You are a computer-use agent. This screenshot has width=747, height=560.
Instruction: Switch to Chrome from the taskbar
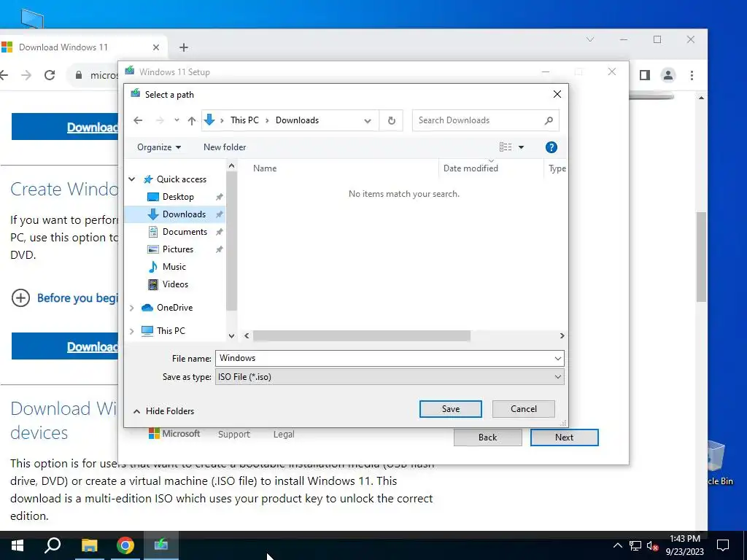[x=125, y=545]
